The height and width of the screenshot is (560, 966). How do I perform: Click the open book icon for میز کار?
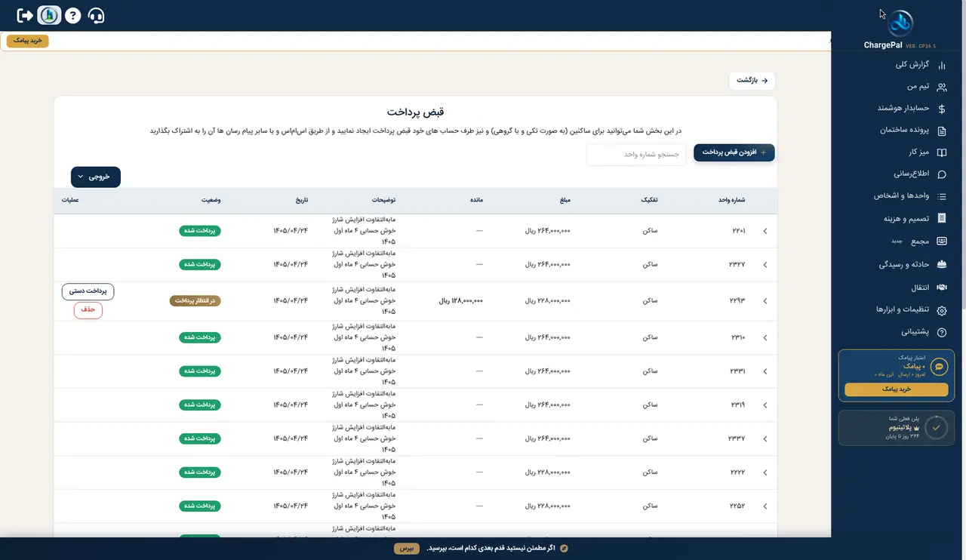[x=941, y=152]
